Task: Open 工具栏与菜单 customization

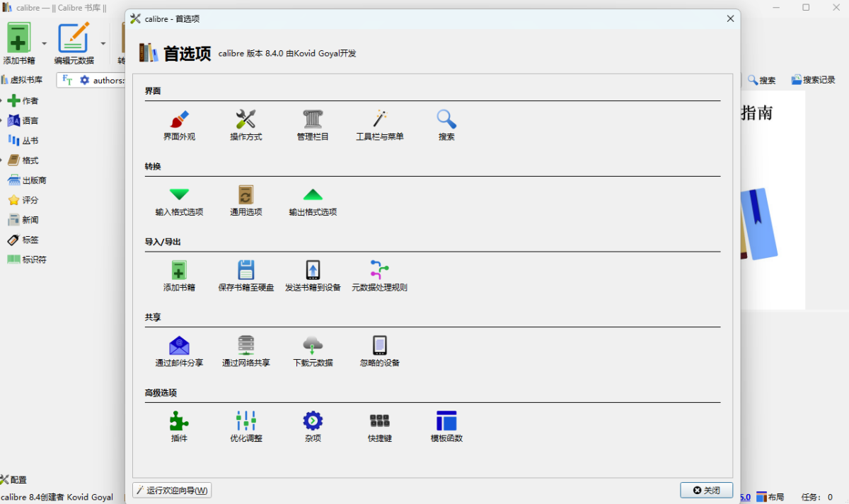Action: point(379,125)
